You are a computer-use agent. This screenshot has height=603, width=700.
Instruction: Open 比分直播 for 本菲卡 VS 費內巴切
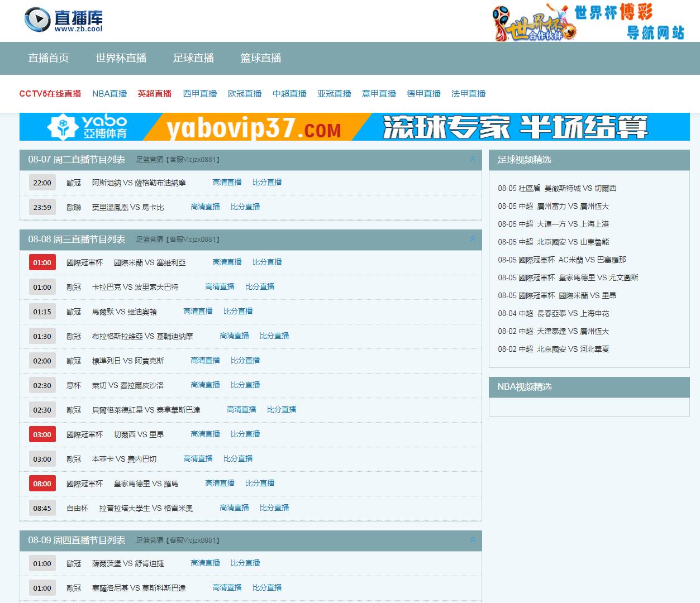(238, 459)
